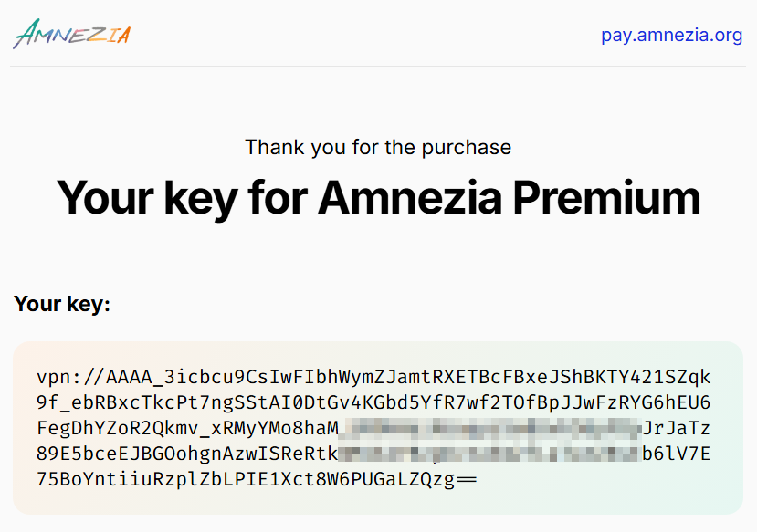Click the key line starting with '9f_ebRBxc'
The height and width of the screenshot is (532, 757).
(373, 402)
